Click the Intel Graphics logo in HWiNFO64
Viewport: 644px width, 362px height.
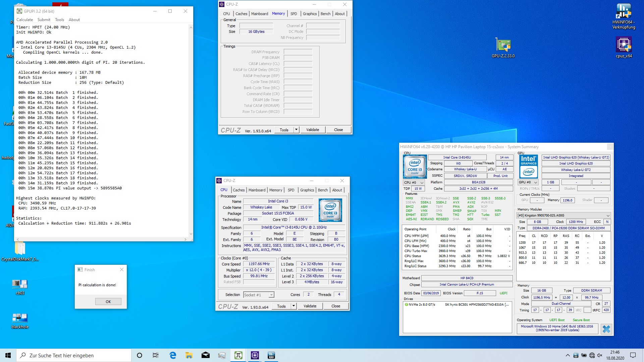pyautogui.click(x=529, y=167)
